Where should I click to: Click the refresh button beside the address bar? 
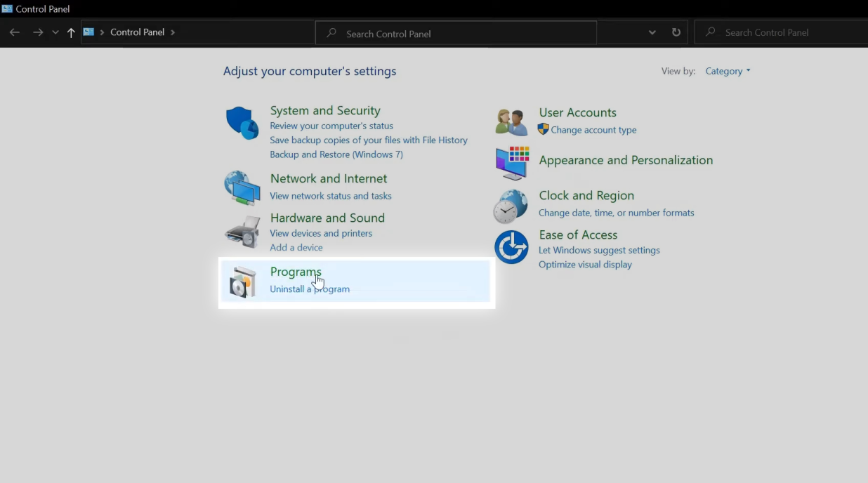click(x=676, y=32)
